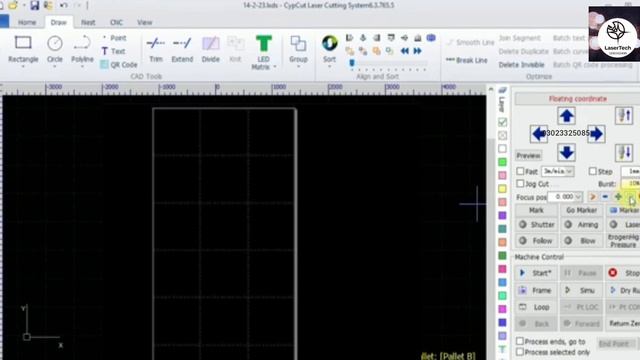Tick the Jog Cut checkbox
Image resolution: width=640 pixels, height=360 pixels.
(x=520, y=184)
